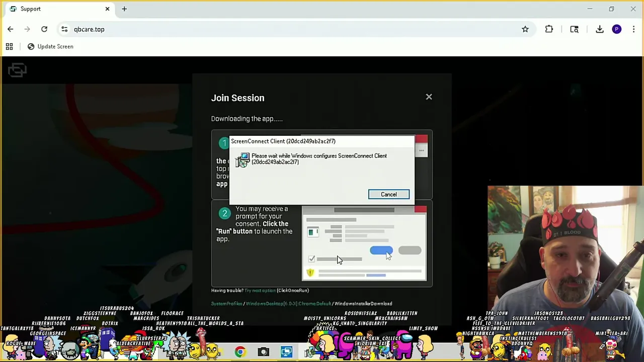The image size is (644, 362).
Task: Open the blue remote desktop taskbar icon
Action: point(286,352)
